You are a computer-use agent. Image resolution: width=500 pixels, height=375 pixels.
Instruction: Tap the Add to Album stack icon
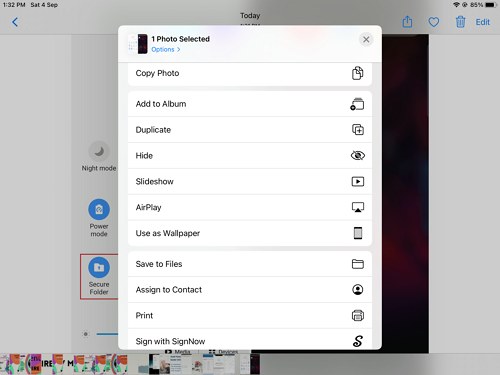357,104
